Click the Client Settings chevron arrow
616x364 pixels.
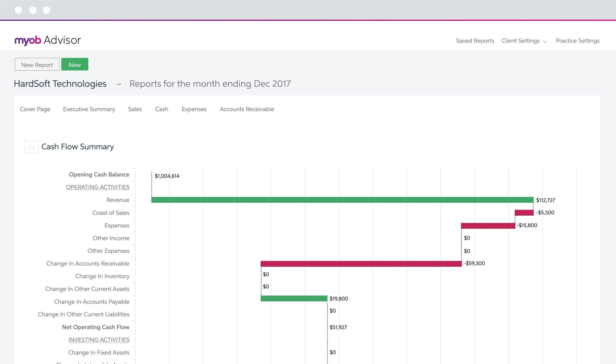coord(545,42)
